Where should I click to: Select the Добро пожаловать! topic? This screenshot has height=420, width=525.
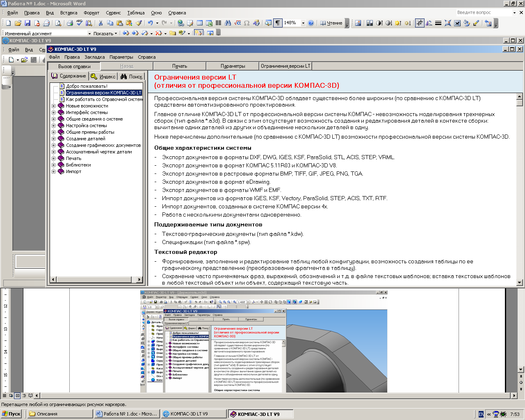tap(87, 86)
